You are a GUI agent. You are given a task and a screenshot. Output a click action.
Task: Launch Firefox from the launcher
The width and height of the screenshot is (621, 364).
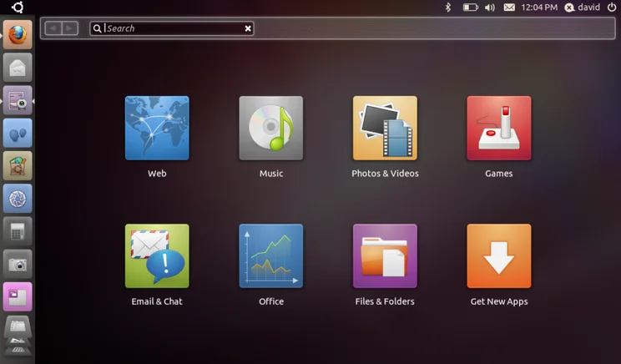[x=18, y=35]
